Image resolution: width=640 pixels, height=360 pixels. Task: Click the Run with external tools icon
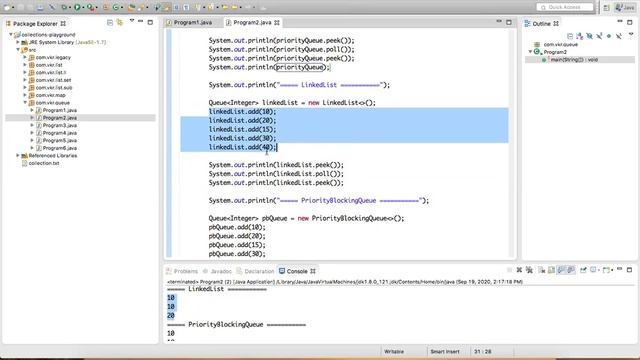coord(91,7)
